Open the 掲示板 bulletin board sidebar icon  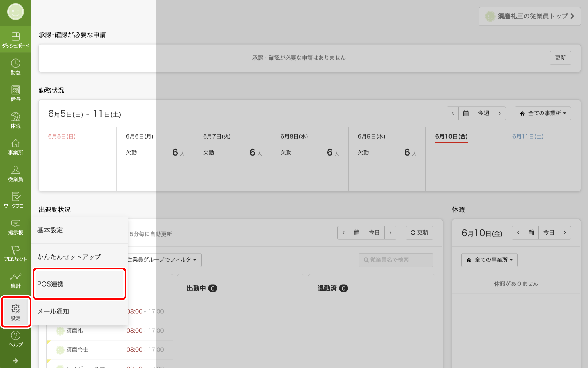(16, 227)
